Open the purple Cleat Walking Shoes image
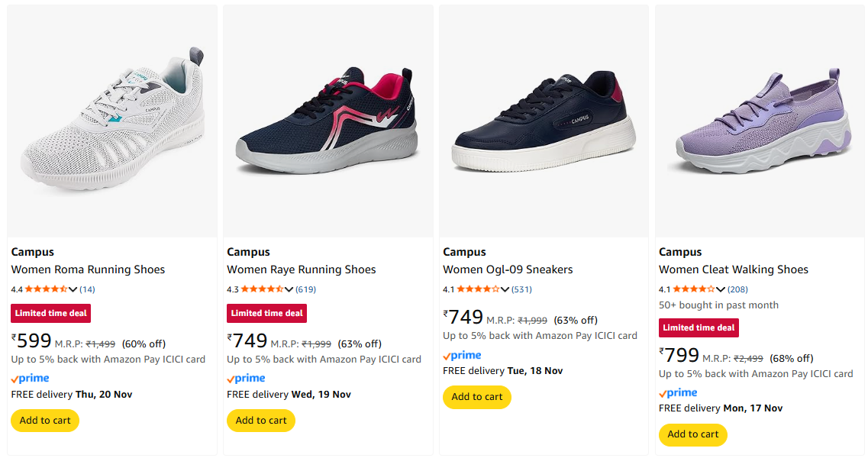868x458 pixels. point(760,121)
